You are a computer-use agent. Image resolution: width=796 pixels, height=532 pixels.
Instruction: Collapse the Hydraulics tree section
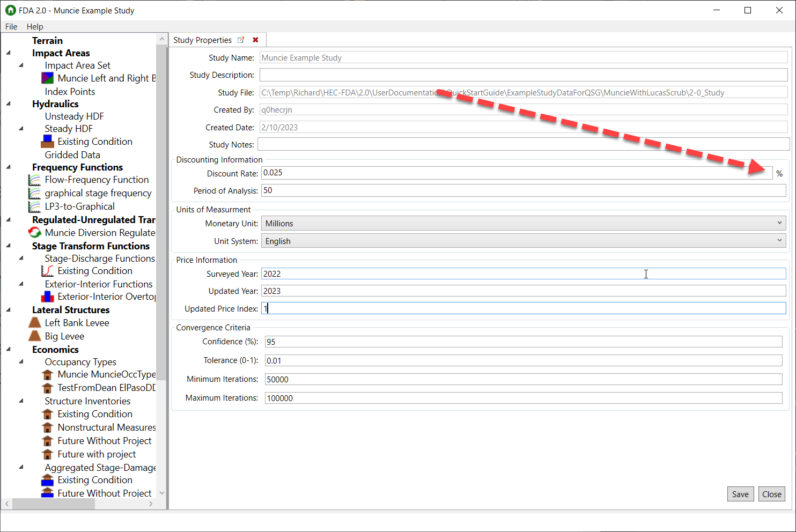click(x=8, y=104)
